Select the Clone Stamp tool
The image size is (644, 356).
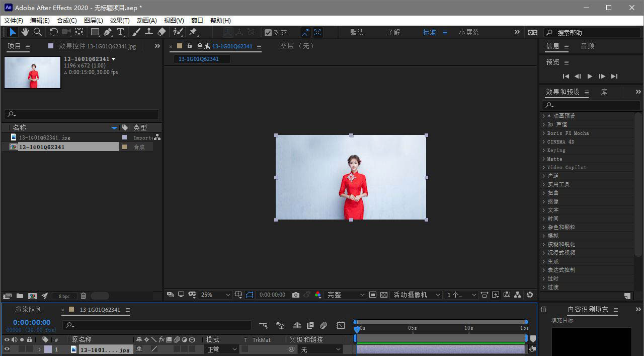(x=149, y=32)
